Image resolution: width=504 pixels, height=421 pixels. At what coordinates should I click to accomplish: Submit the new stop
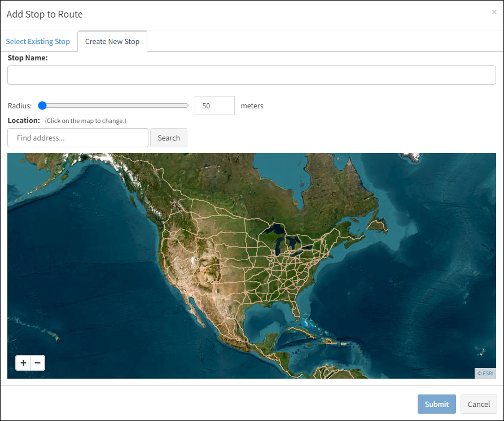point(436,404)
